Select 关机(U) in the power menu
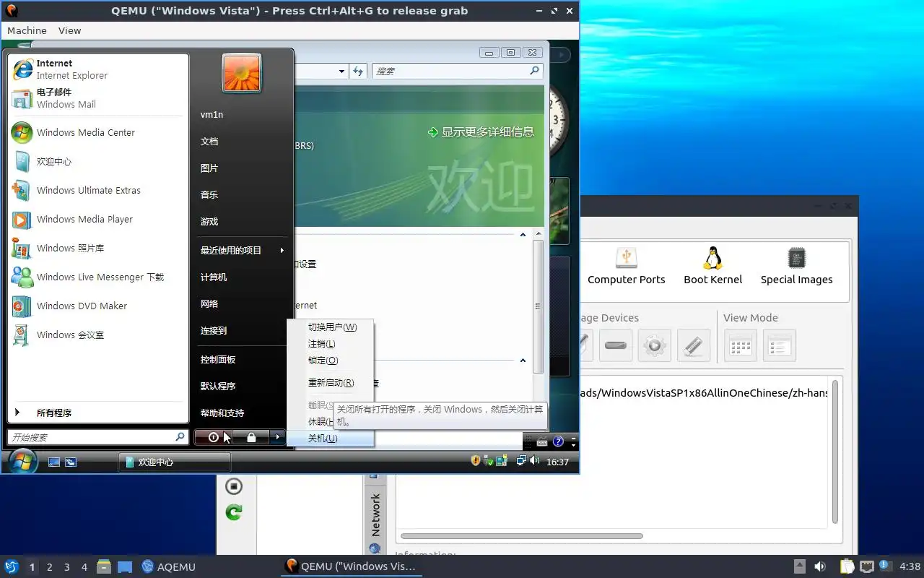The image size is (924, 578). [331, 439]
